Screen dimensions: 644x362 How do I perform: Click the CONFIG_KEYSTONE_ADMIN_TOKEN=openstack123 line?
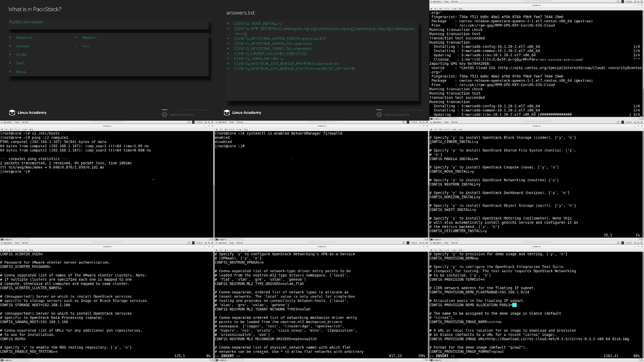[280, 39]
